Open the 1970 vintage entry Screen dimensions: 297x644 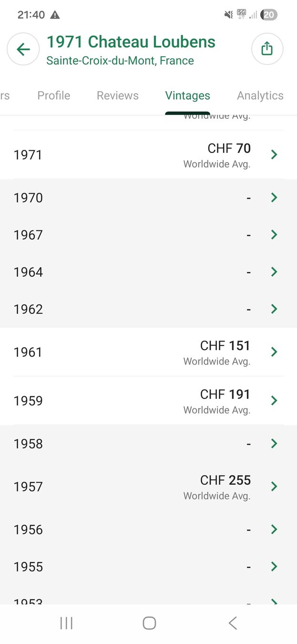tap(148, 197)
